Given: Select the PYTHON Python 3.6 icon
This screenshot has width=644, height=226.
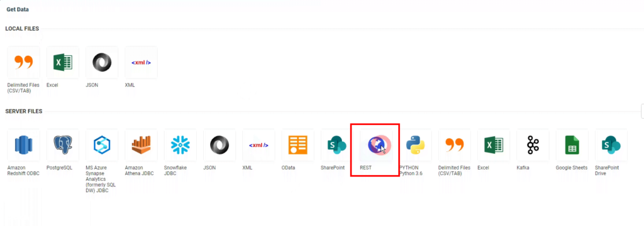Looking at the screenshot, I should click(x=415, y=145).
